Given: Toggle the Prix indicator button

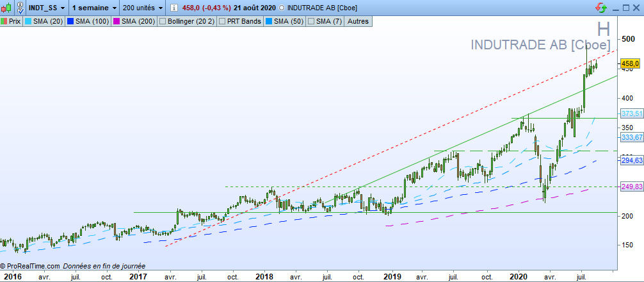Looking at the screenshot, I should coord(12,21).
